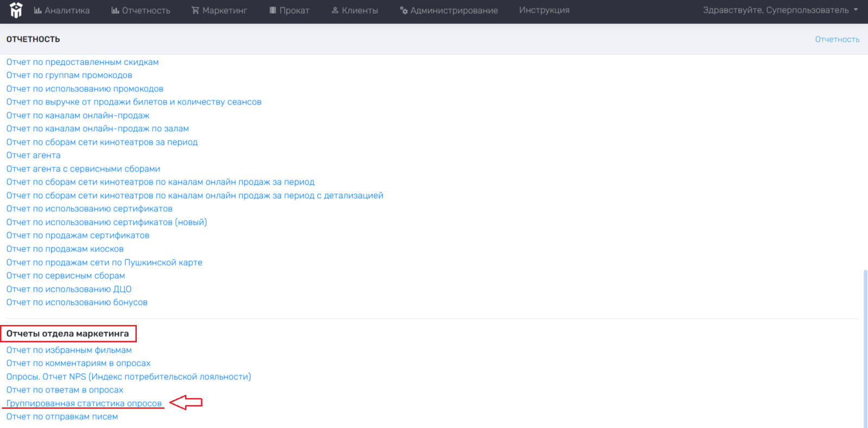Open Опросы. Отчет NPS link
The height and width of the screenshot is (428, 868).
pyautogui.click(x=129, y=376)
